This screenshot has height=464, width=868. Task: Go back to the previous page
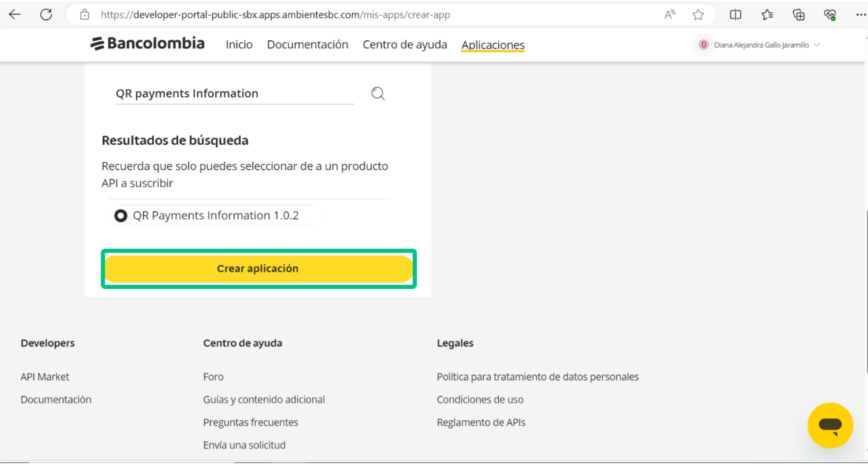coord(15,14)
